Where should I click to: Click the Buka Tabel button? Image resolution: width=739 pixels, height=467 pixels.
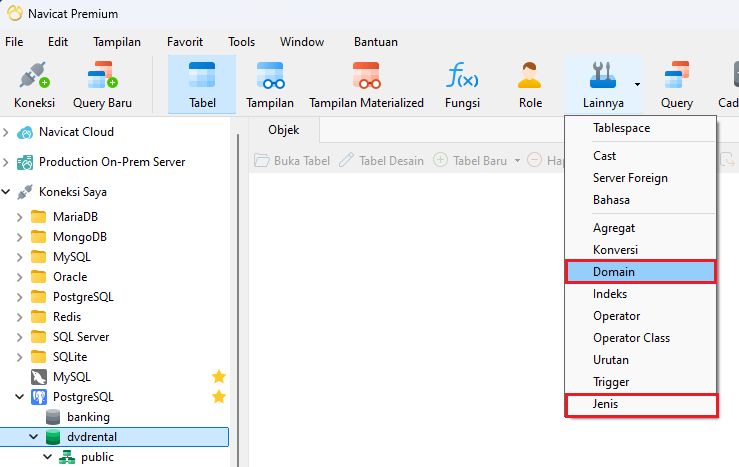point(292,161)
